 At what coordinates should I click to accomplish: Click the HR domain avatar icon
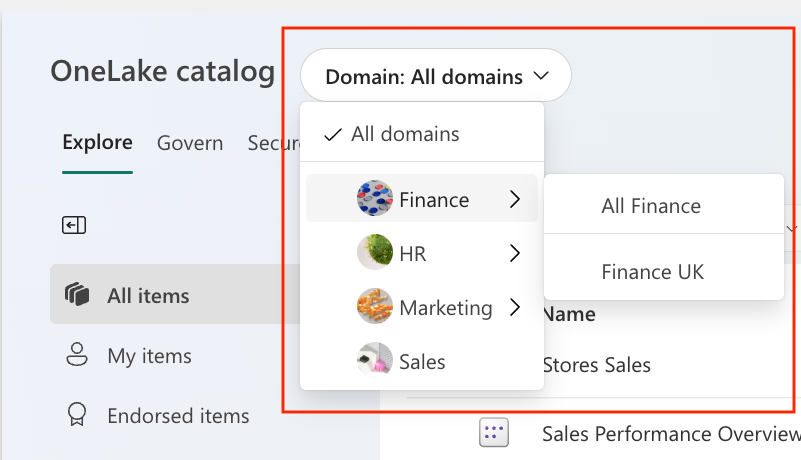tap(375, 253)
